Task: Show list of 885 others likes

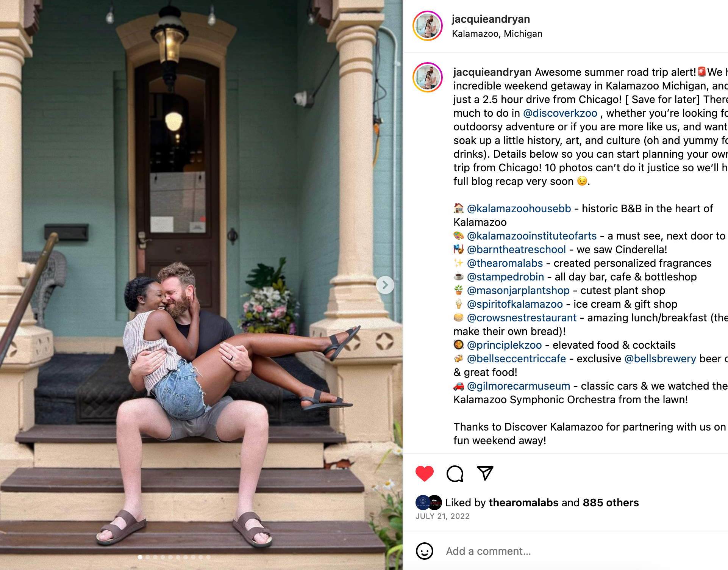Action: point(611,503)
